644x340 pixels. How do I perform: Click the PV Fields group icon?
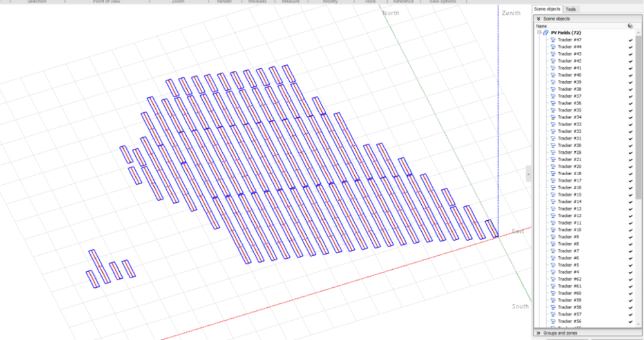pyautogui.click(x=545, y=33)
